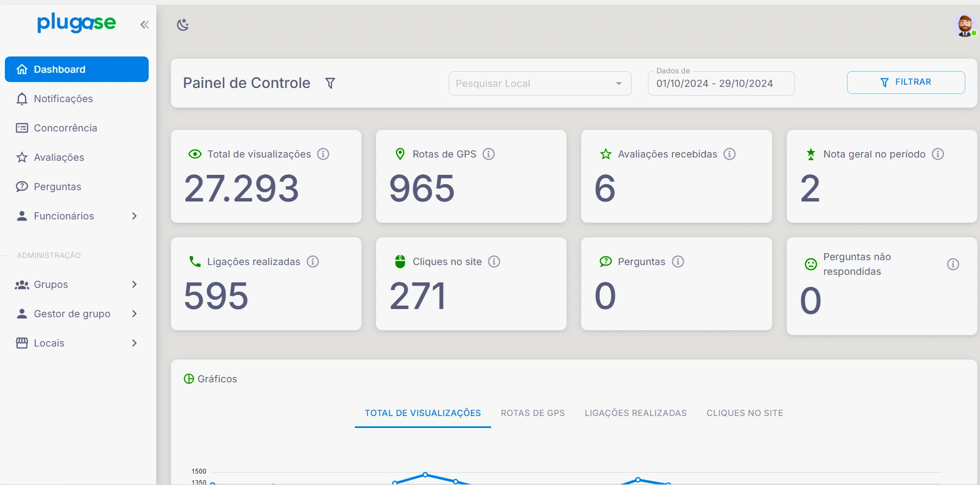Go to Concorrência page

click(x=65, y=128)
